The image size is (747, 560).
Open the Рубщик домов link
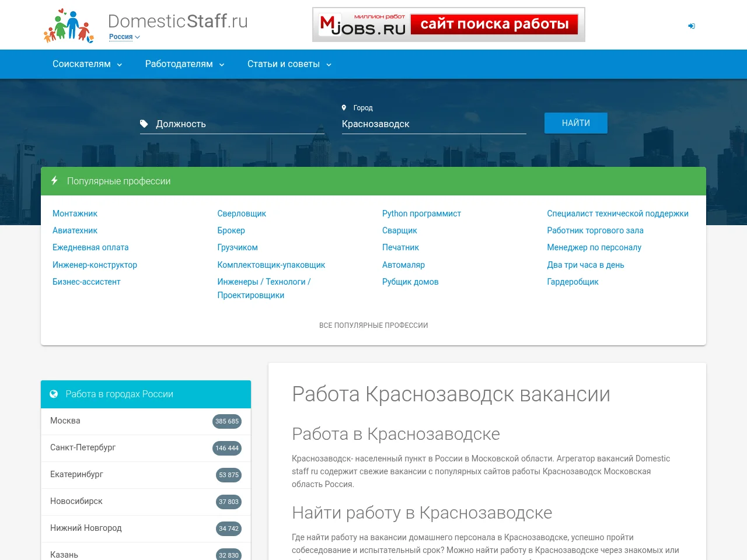pos(410,282)
